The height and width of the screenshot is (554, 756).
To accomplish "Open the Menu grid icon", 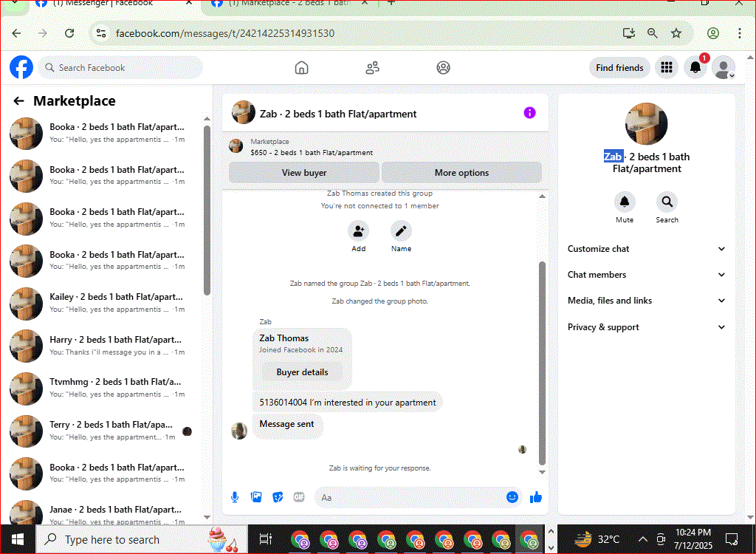I will [x=667, y=67].
